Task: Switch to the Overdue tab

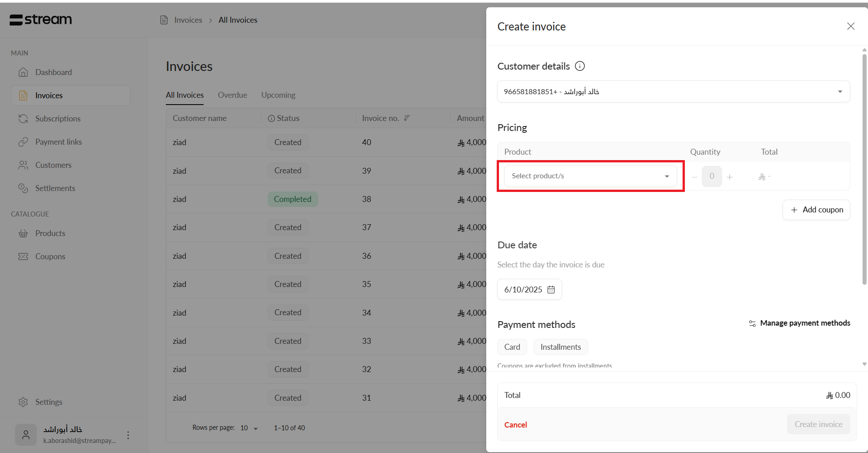Action: (232, 95)
